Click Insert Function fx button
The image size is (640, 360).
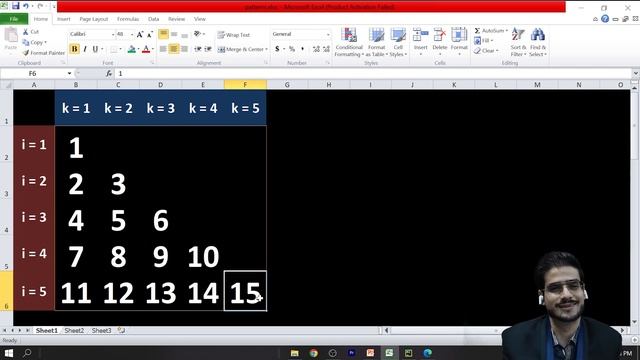point(109,73)
